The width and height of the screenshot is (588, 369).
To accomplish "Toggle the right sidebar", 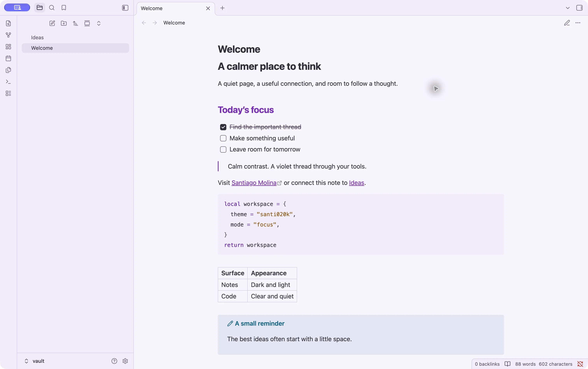I will pos(579,8).
